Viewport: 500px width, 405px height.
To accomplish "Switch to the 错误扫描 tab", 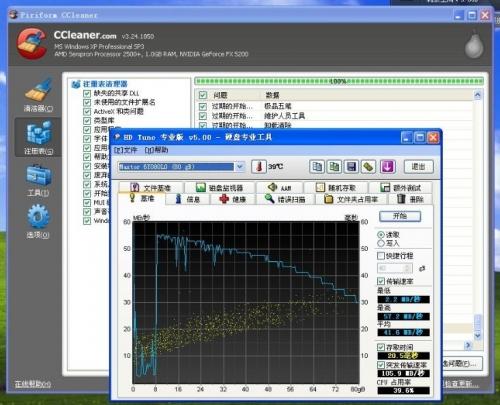I will click(x=285, y=199).
